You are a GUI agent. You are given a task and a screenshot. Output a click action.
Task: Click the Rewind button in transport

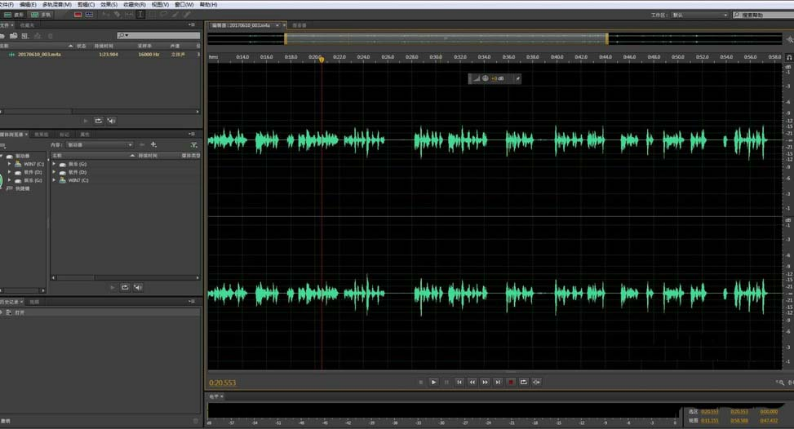(472, 382)
